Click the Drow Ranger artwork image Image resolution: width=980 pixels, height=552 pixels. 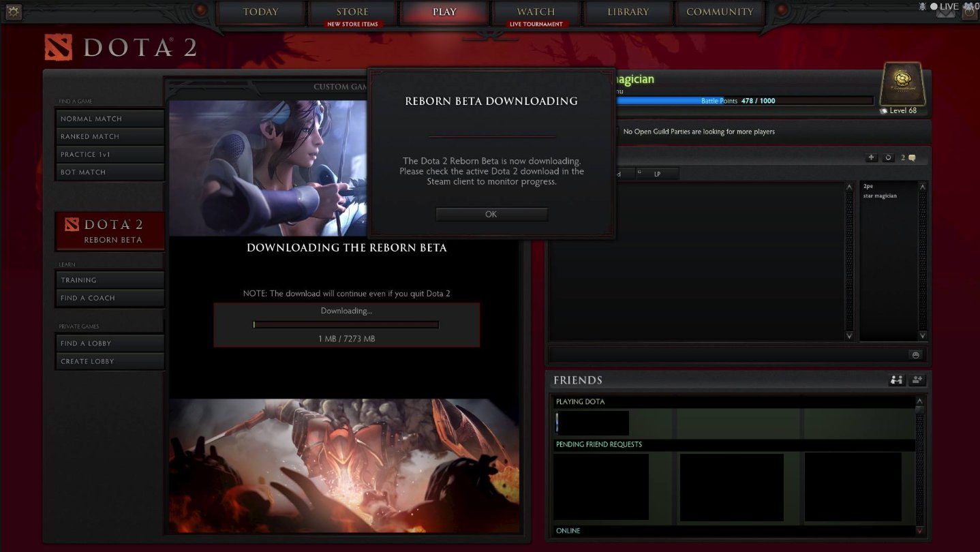coord(268,168)
